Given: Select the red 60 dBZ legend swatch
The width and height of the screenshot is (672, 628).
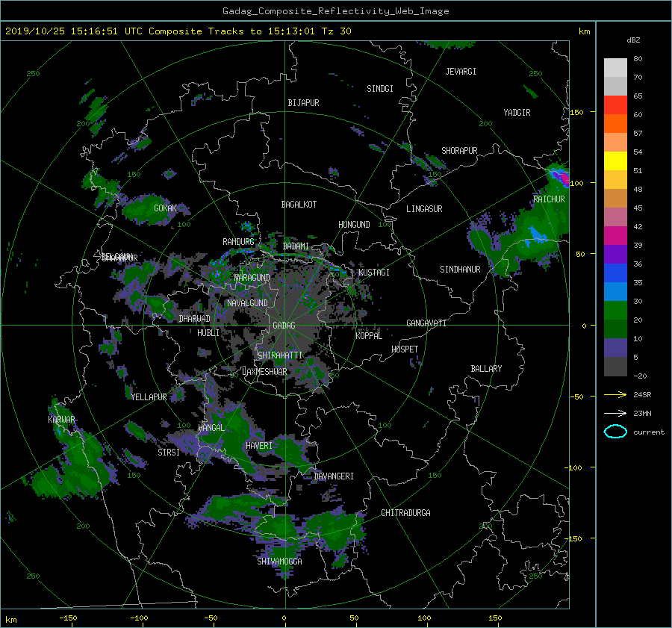Looking at the screenshot, I should [x=615, y=105].
